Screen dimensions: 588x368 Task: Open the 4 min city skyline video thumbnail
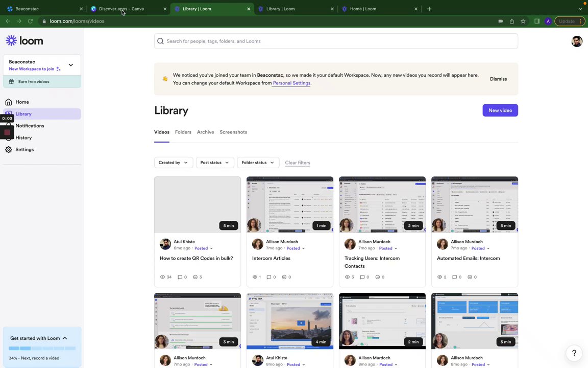(290, 321)
